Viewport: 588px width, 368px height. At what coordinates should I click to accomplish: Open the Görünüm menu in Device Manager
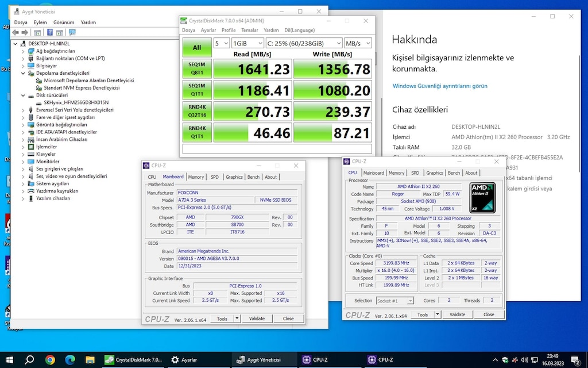click(64, 22)
